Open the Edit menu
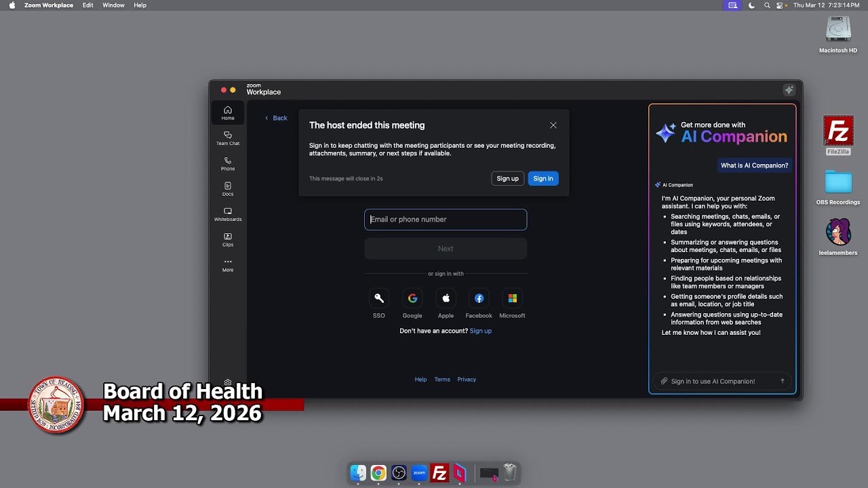Image resolution: width=868 pixels, height=488 pixels. pos(88,5)
